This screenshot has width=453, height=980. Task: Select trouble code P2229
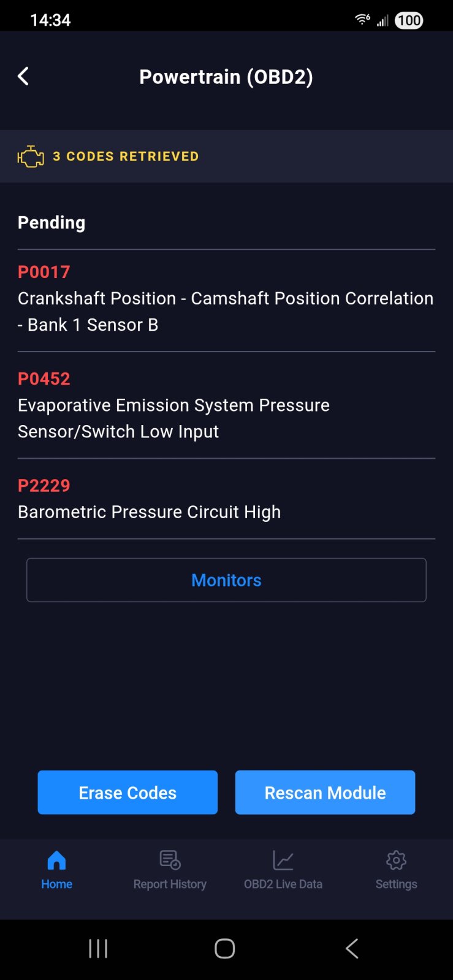click(x=44, y=485)
